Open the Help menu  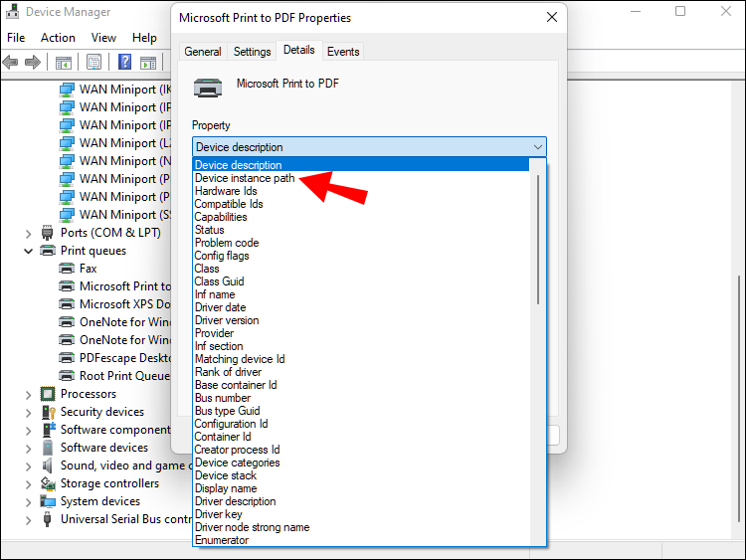click(144, 38)
